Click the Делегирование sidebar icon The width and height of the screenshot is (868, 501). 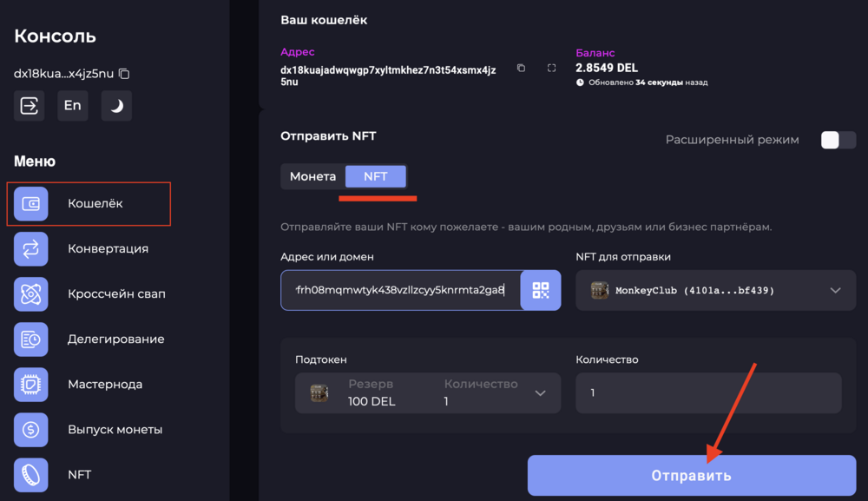pyautogui.click(x=31, y=339)
